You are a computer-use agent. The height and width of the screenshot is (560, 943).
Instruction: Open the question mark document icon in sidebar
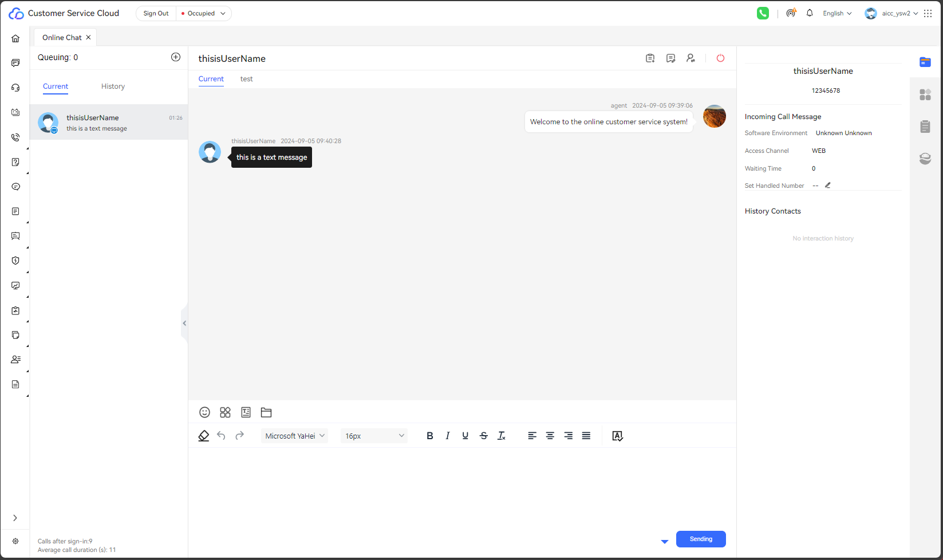pyautogui.click(x=15, y=162)
